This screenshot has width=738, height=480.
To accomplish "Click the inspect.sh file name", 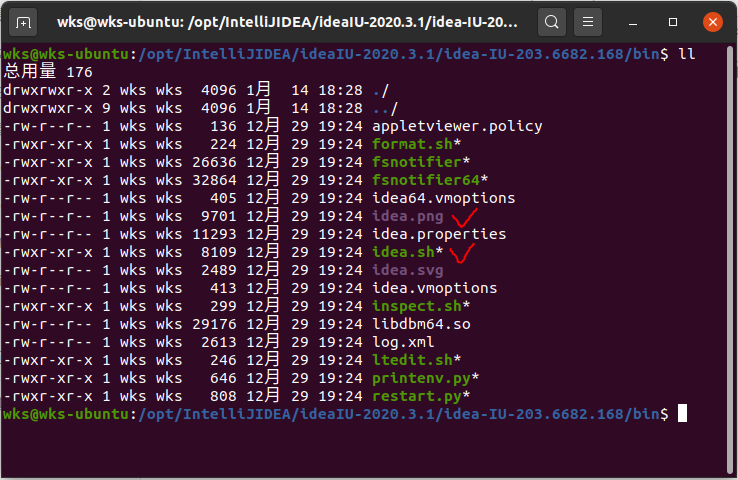I will point(417,306).
